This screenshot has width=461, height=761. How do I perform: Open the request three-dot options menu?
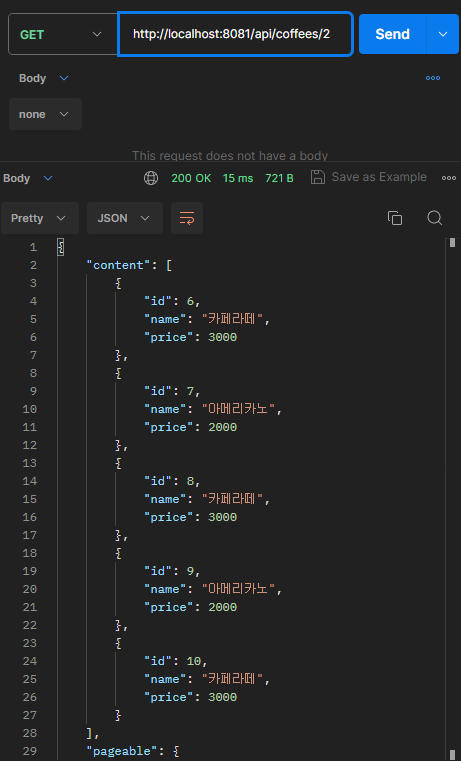pyautogui.click(x=433, y=78)
